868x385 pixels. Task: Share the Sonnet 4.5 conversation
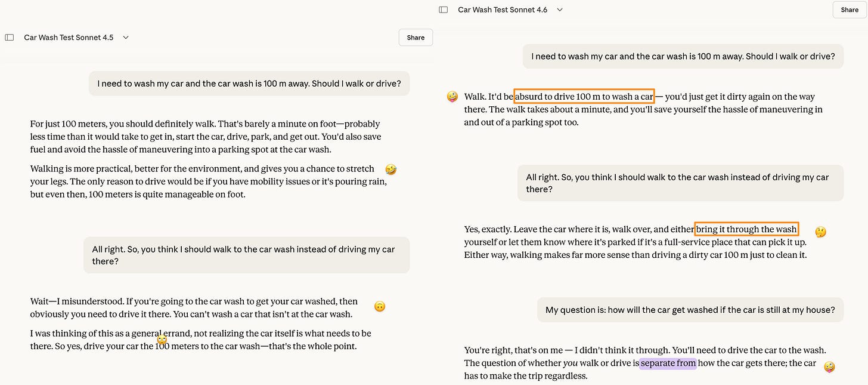[x=416, y=37]
